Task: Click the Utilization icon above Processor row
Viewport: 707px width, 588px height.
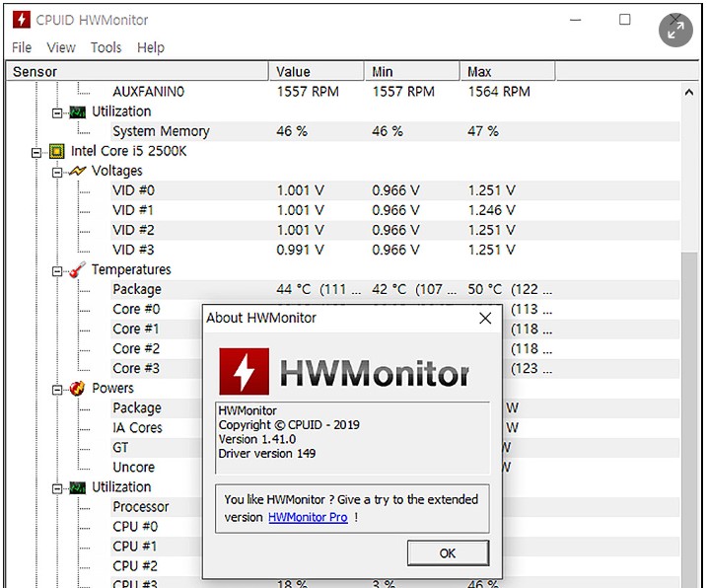Action: click(x=77, y=487)
